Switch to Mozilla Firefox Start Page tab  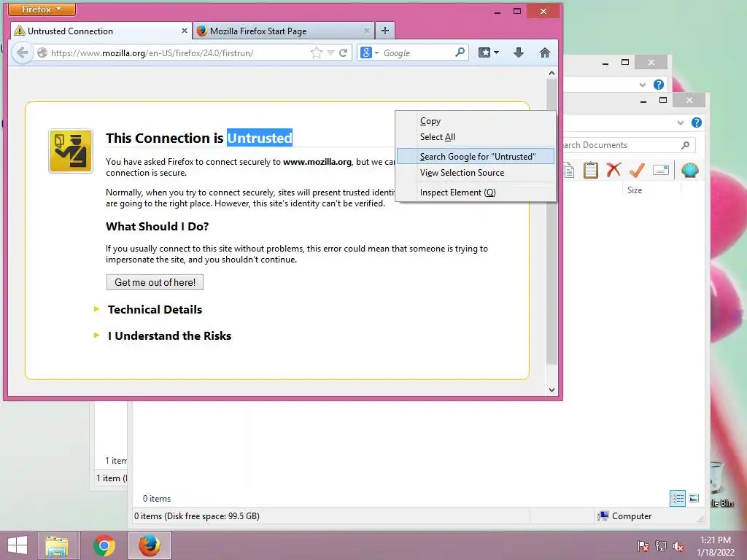click(284, 31)
